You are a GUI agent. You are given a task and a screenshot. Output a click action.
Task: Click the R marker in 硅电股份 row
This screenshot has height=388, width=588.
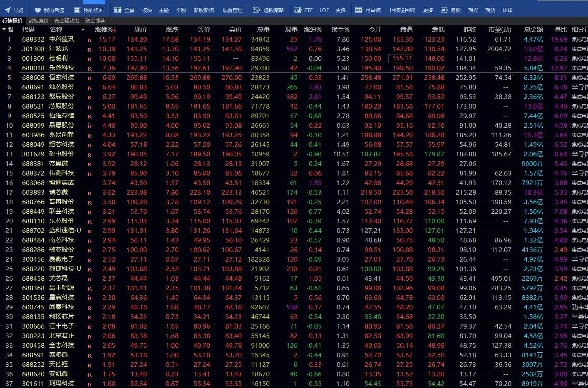(89, 155)
